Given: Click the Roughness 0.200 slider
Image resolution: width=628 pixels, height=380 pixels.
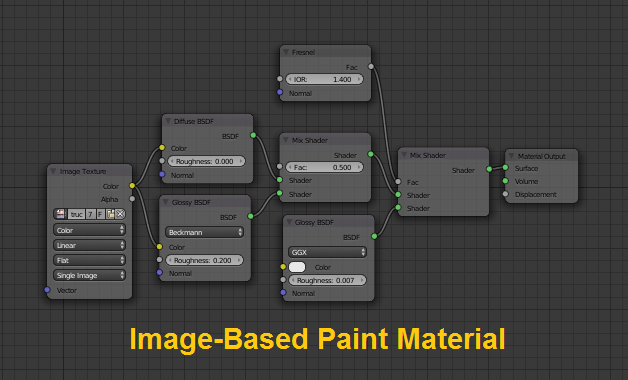Looking at the screenshot, I should 204,260.
